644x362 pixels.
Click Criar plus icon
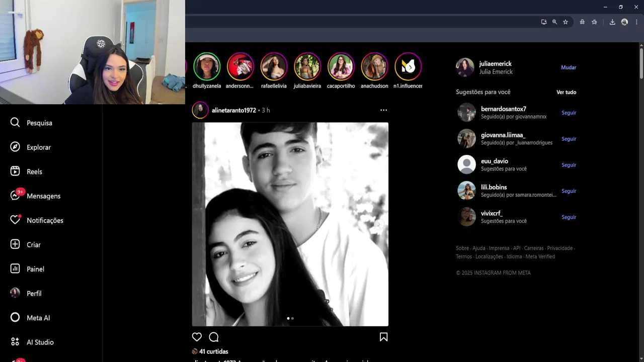pos(15,244)
